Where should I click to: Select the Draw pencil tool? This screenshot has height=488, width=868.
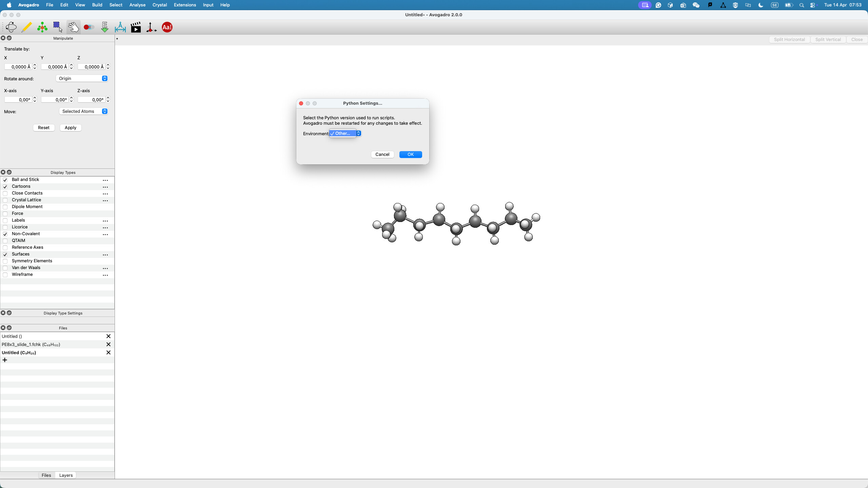[26, 27]
